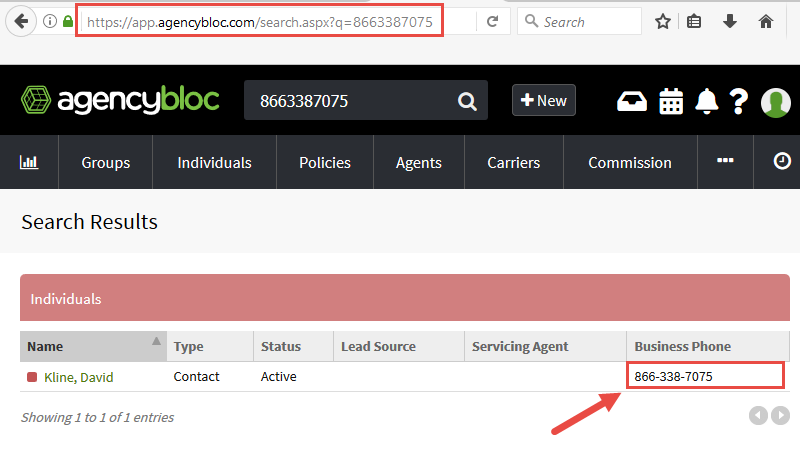Open the bookmarks list icon
The width and height of the screenshot is (800, 455).
tap(694, 21)
